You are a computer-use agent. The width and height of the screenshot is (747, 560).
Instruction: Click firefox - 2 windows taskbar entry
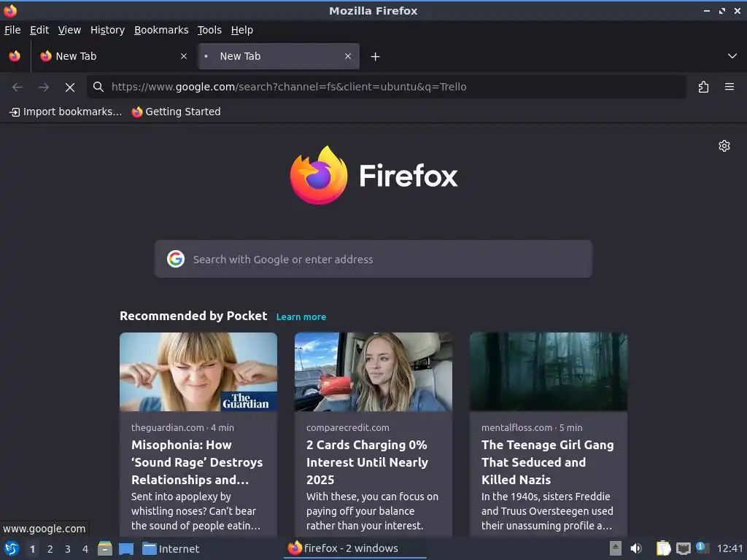point(356,548)
